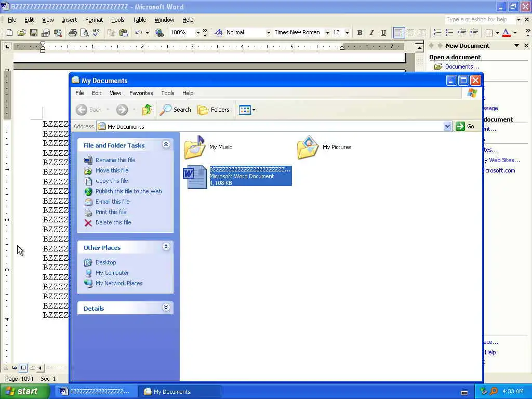Click the Paste clipboard icon in Word
Image resolution: width=532 pixels, height=399 pixels.
tap(124, 33)
